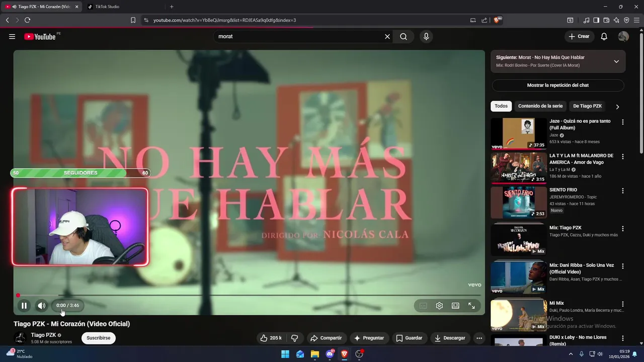
Task: Click the video progress bar
Action: (249, 295)
